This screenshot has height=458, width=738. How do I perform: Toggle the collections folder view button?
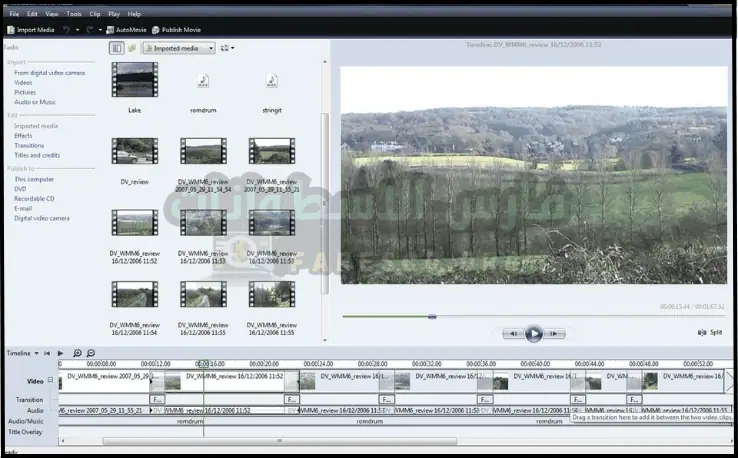point(132,47)
